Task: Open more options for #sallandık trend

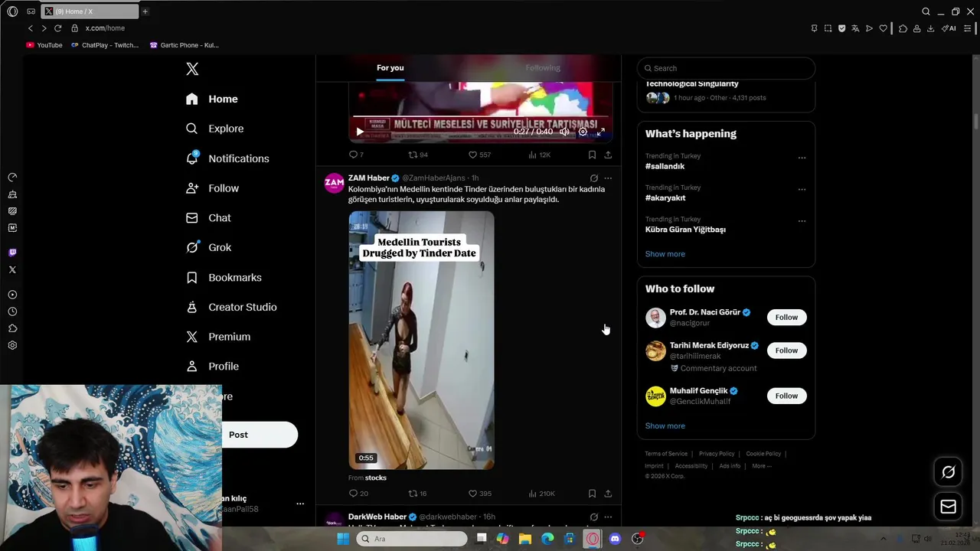Action: tap(802, 158)
